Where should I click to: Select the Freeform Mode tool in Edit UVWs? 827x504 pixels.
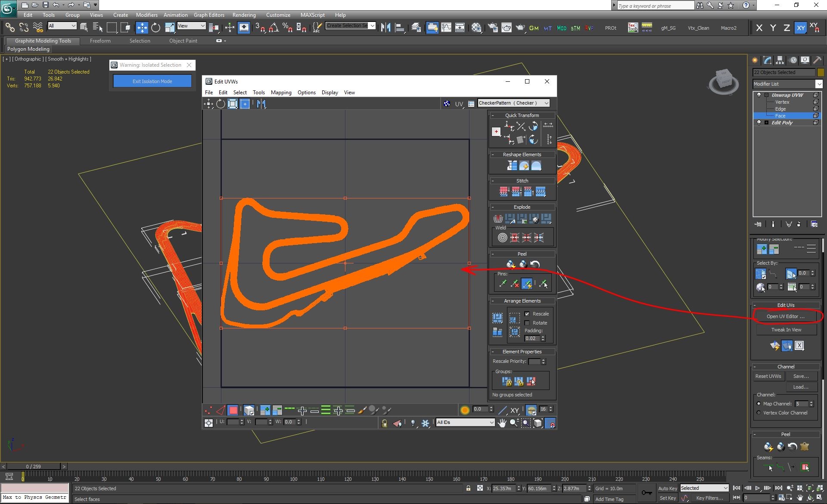pyautogui.click(x=245, y=104)
